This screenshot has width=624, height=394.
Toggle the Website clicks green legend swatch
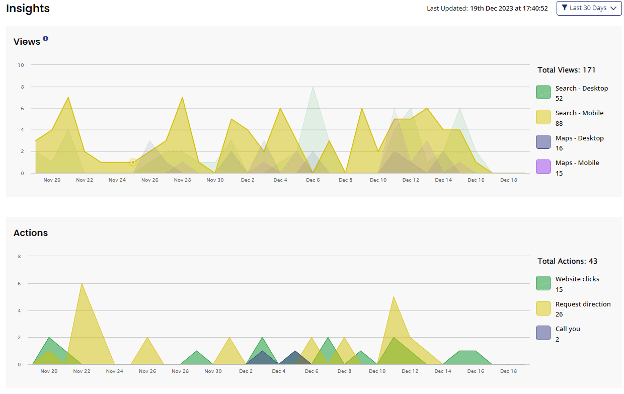click(x=543, y=283)
